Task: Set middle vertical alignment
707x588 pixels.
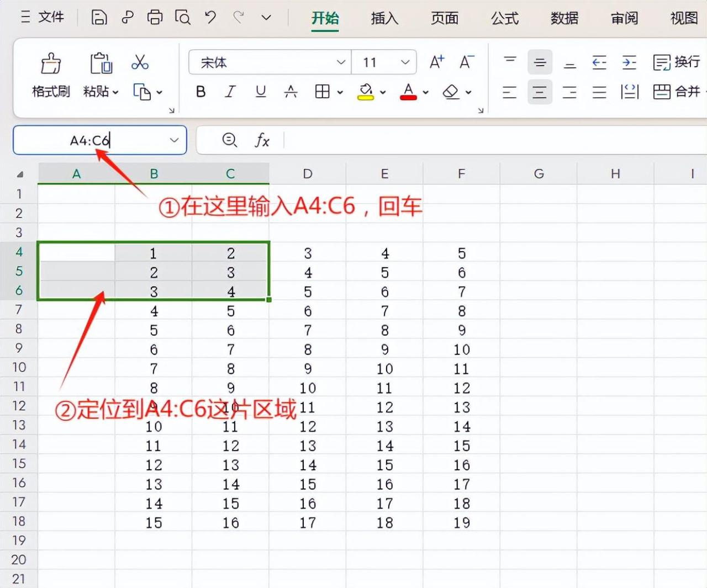Action: (540, 62)
